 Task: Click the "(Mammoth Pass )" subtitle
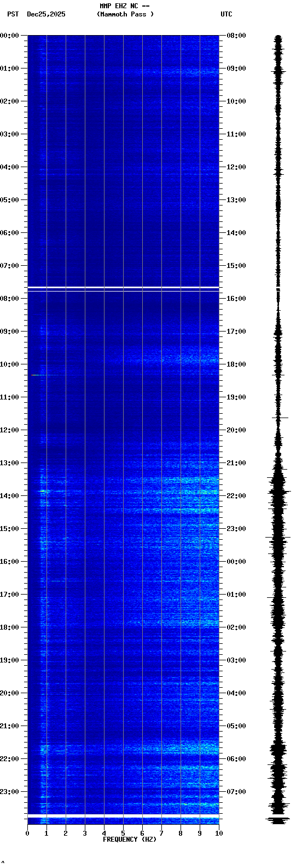125,14
